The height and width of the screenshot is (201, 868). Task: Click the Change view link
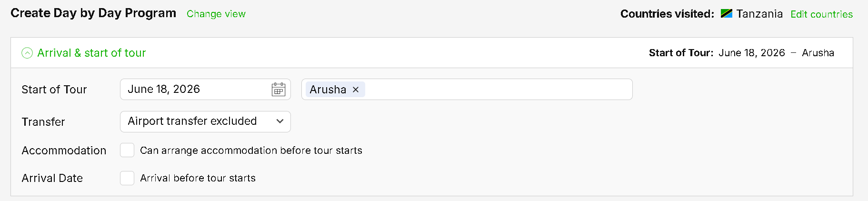216,14
